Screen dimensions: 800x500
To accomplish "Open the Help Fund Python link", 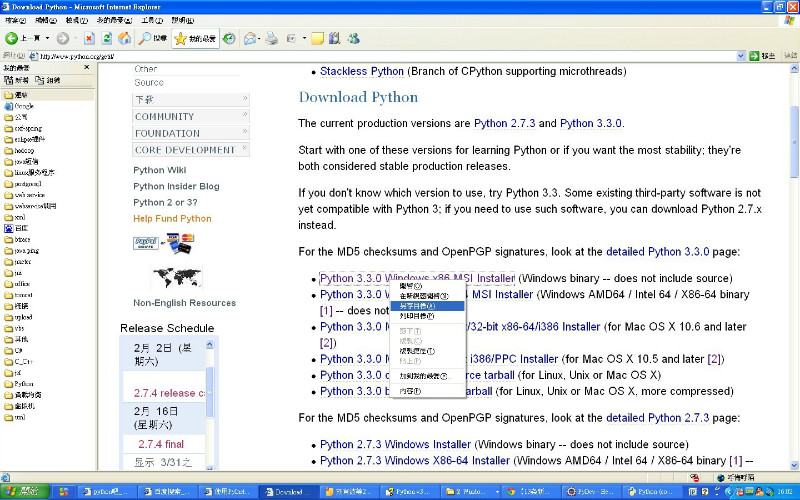I will point(172,218).
